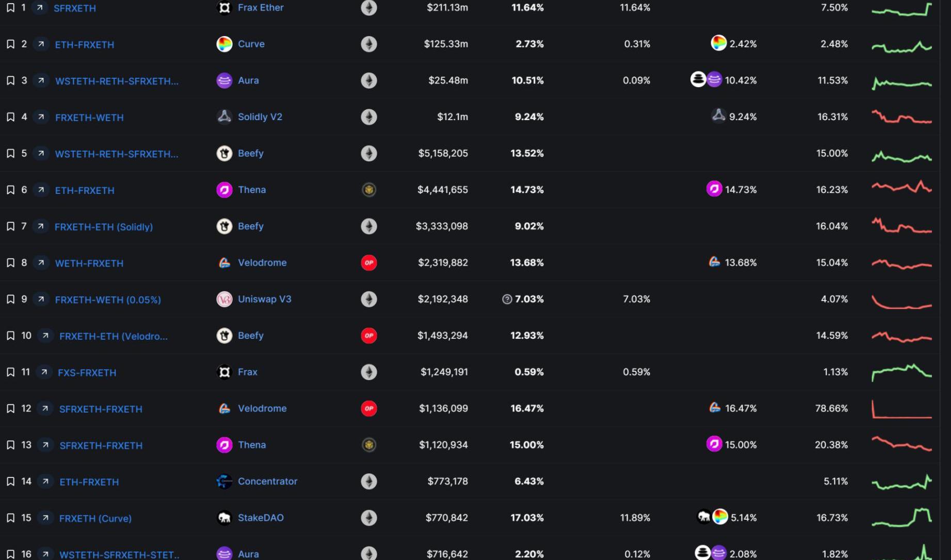Image resolution: width=951 pixels, height=560 pixels.
Task: Click the Curve logo icon in row 2
Action: 224,44
